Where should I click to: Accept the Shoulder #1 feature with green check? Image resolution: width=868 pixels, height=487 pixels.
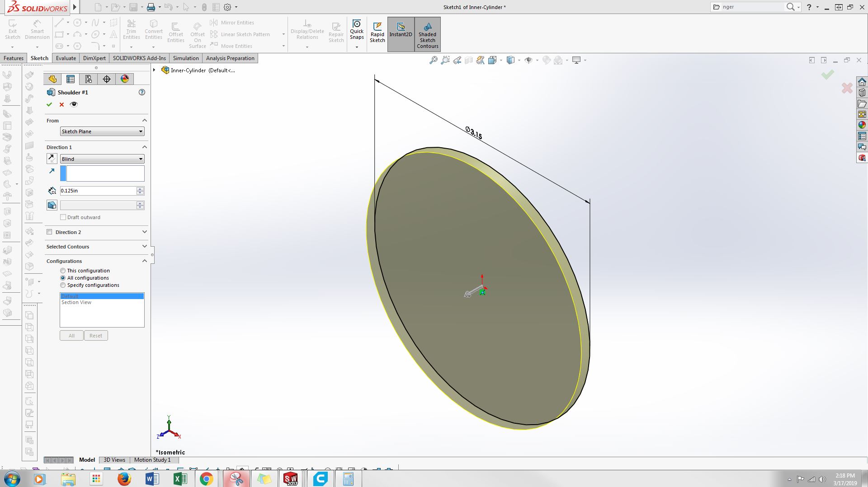coord(49,104)
